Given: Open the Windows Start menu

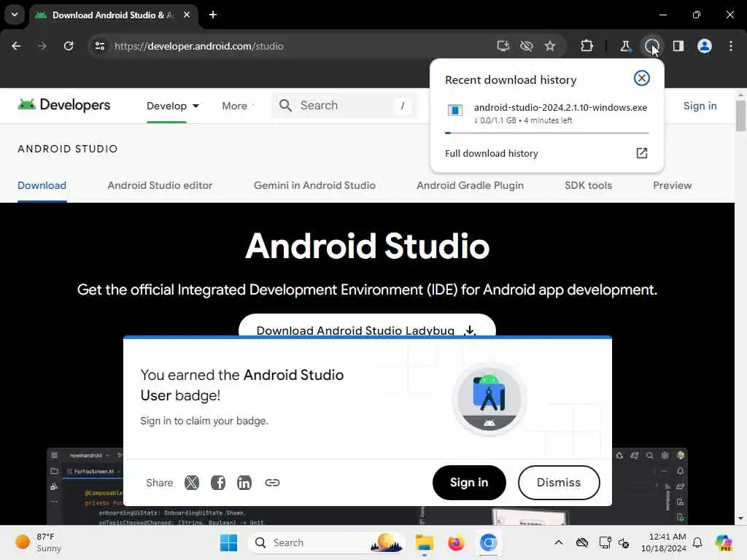Looking at the screenshot, I should (228, 542).
